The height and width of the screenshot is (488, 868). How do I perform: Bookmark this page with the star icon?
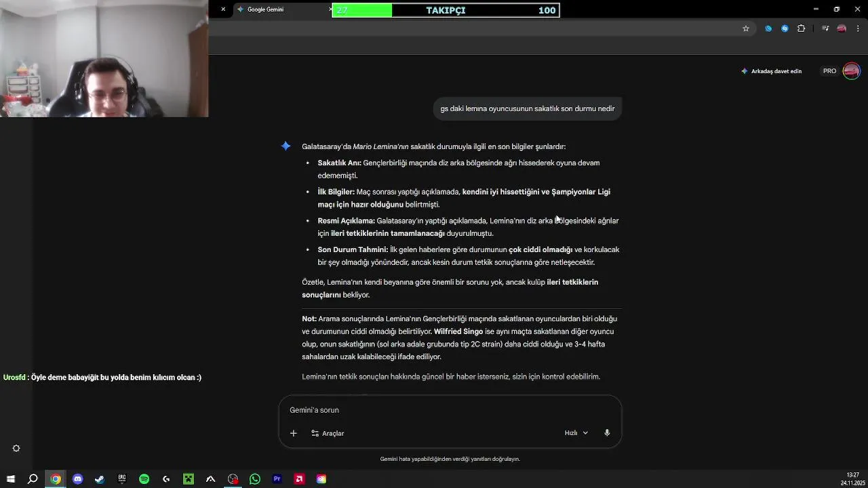click(x=746, y=28)
